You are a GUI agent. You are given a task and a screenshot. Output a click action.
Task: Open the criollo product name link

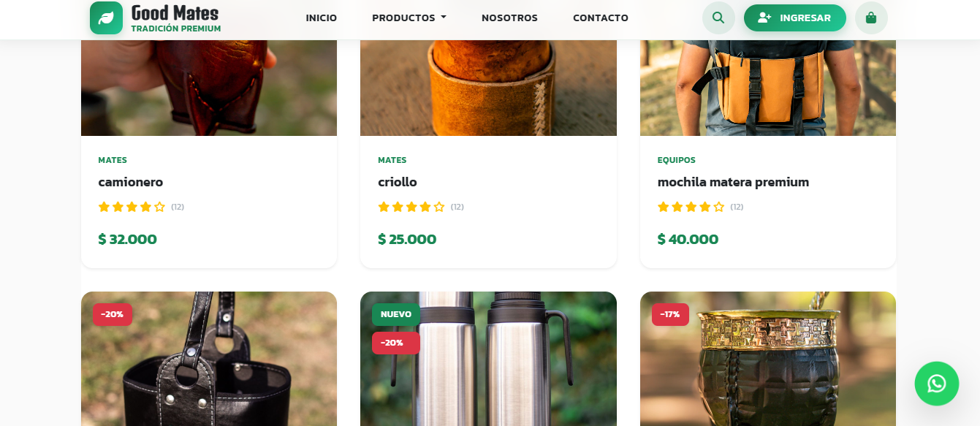(x=397, y=182)
